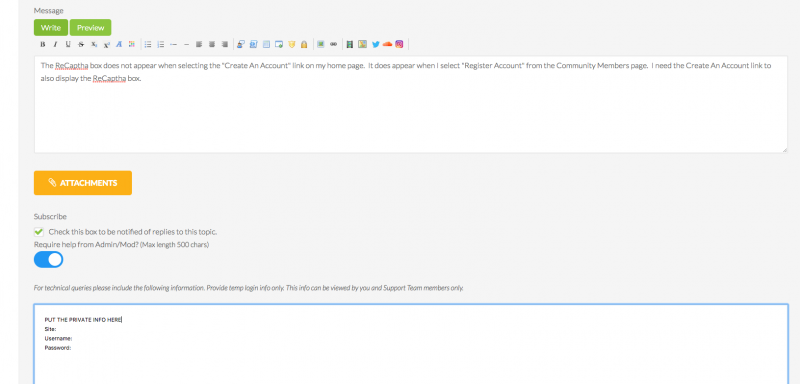Toggle bold formatting in message editor
This screenshot has width=800, height=384.
tap(43, 44)
